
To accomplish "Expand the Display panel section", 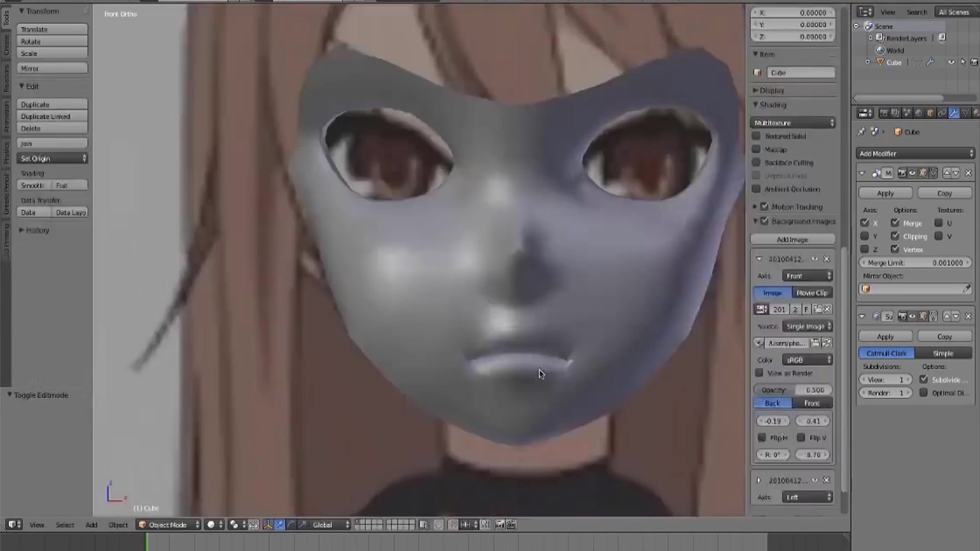I will [771, 91].
